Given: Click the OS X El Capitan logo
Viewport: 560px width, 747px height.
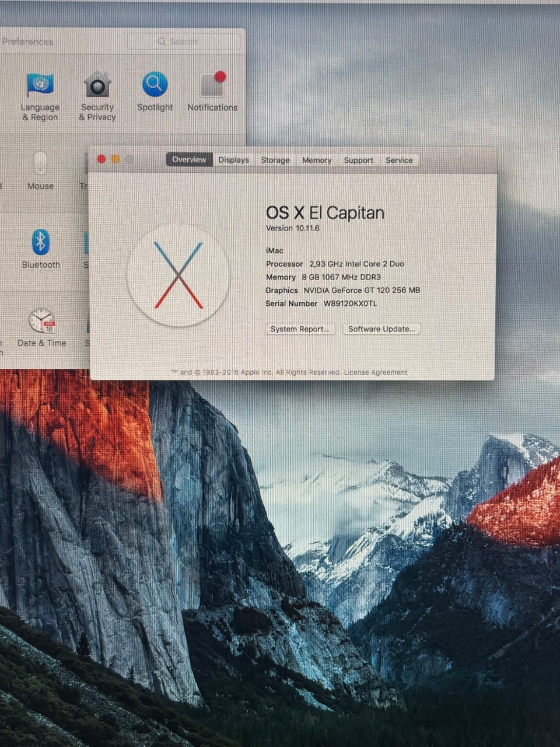Looking at the screenshot, I should pyautogui.click(x=178, y=275).
